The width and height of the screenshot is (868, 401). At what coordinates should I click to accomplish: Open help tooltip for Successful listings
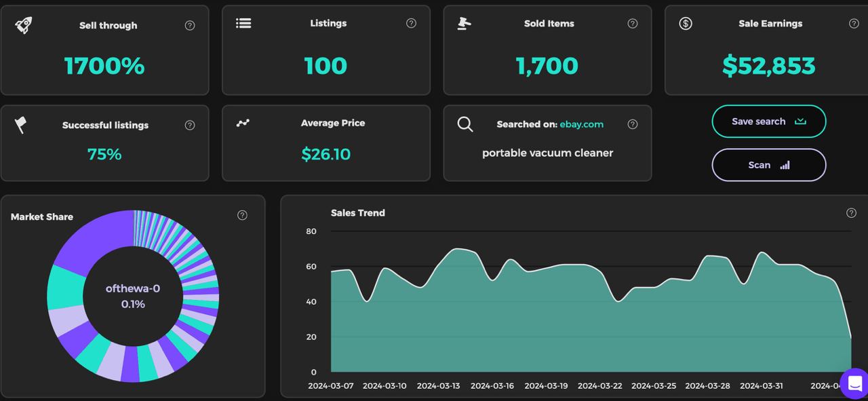[x=190, y=125]
